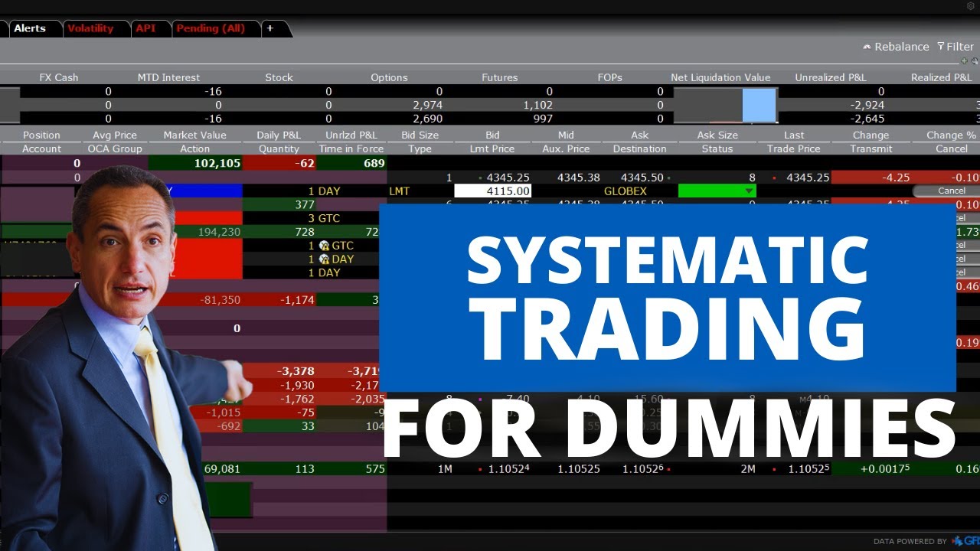Click the Net Liquidation Value header

click(720, 77)
